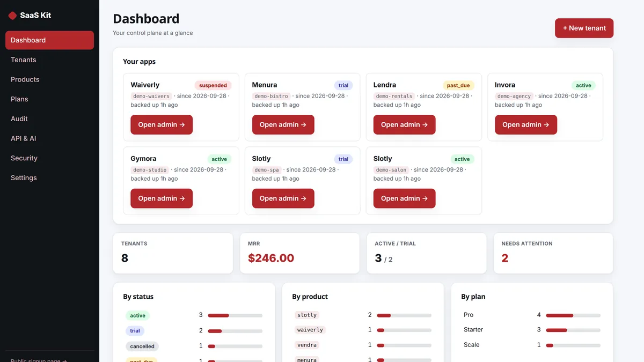Select the demo-studio slug
This screenshot has width=644, height=362.
pos(150,170)
